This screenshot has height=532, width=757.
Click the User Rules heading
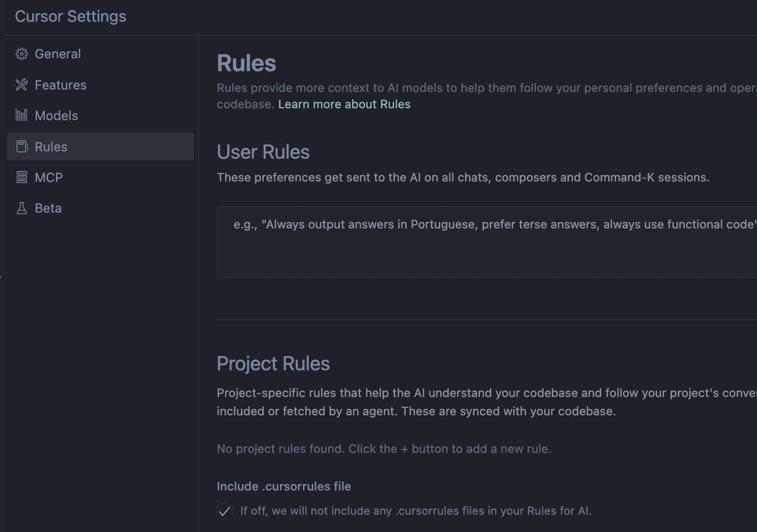point(263,152)
